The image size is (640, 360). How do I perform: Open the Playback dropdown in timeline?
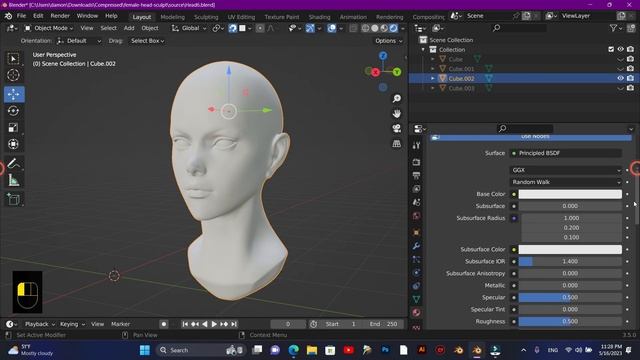40,324
